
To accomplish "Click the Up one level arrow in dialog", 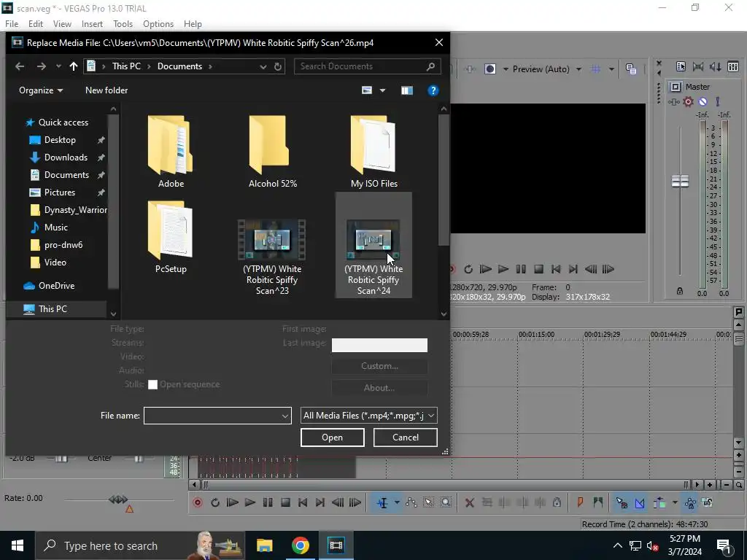I will 74,66.
